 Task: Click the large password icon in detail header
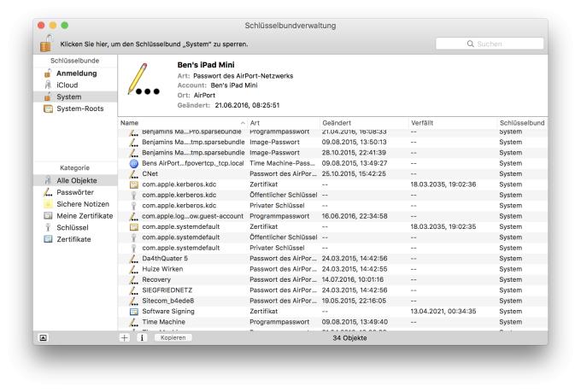[x=144, y=79]
